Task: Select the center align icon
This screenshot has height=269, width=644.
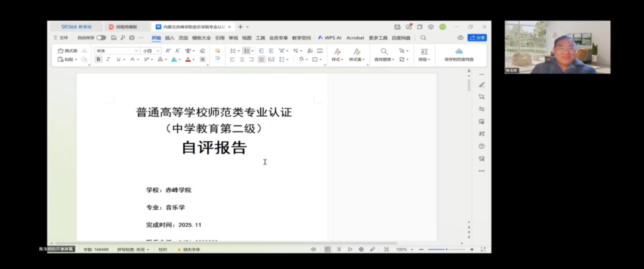Action: 242,59
